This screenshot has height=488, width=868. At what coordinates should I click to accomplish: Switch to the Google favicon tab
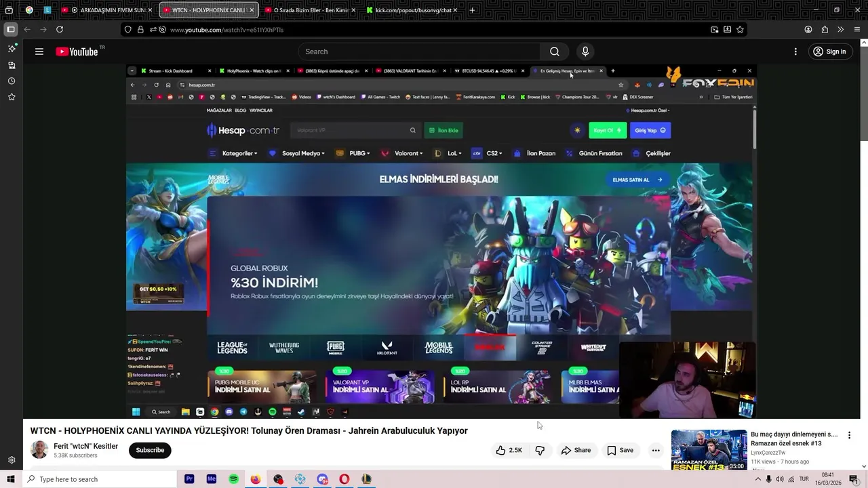click(x=29, y=10)
